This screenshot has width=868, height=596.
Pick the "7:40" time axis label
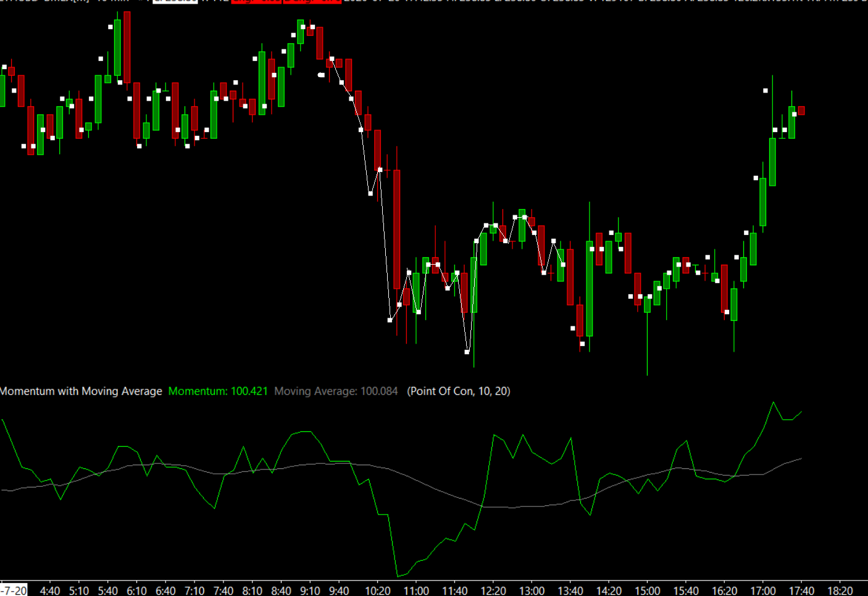[223, 590]
